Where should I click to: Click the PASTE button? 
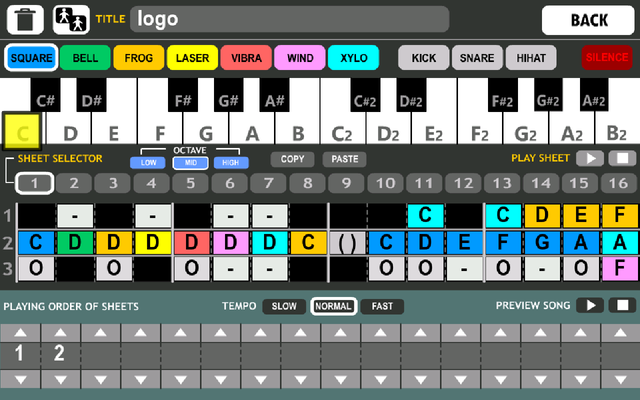pos(344,159)
